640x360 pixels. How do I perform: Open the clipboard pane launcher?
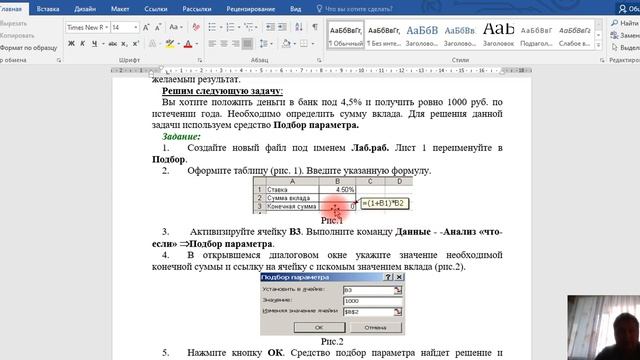(x=59, y=60)
